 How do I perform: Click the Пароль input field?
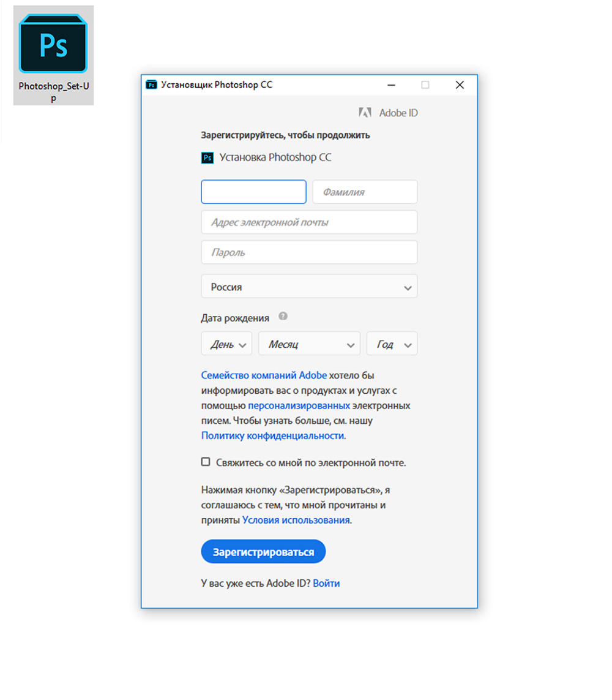pyautogui.click(x=309, y=252)
